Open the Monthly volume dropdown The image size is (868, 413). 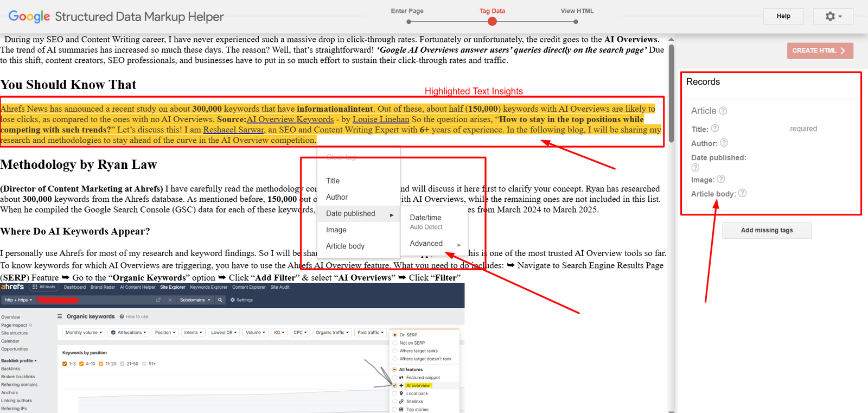click(x=84, y=333)
